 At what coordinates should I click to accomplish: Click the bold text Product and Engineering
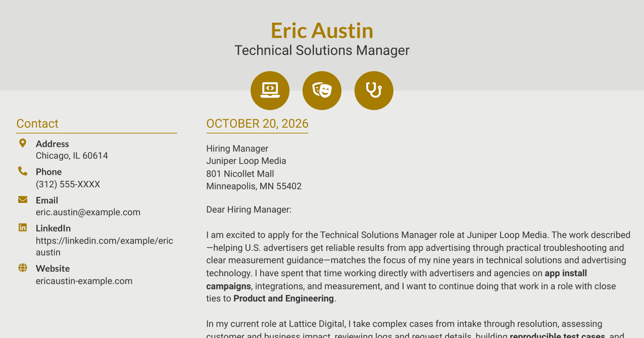[x=284, y=298]
